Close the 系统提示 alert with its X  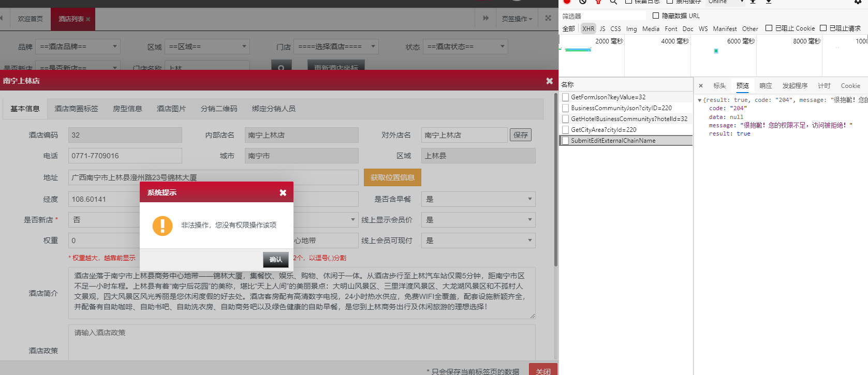click(x=283, y=192)
